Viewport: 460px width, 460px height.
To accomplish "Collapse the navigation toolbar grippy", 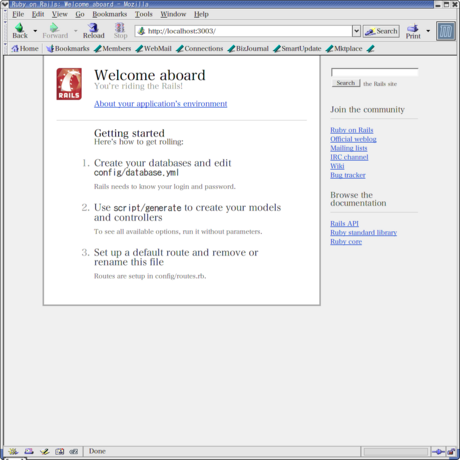I will click(5, 31).
